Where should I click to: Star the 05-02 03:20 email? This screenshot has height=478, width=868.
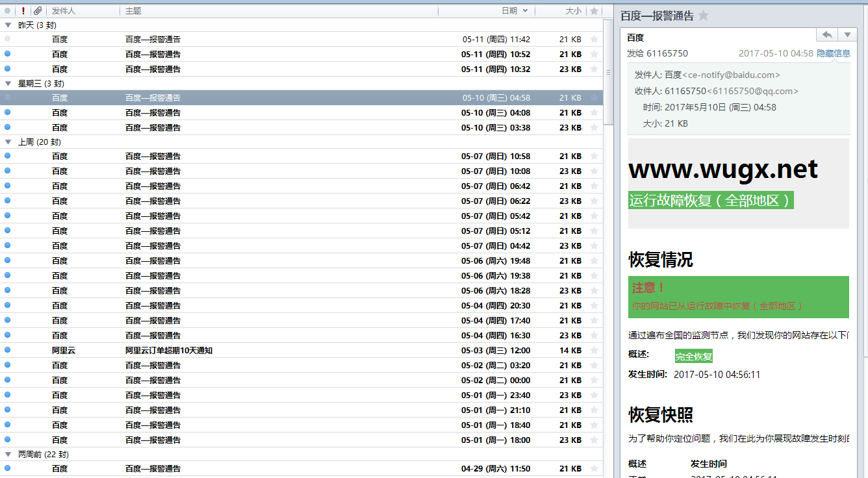coord(594,365)
